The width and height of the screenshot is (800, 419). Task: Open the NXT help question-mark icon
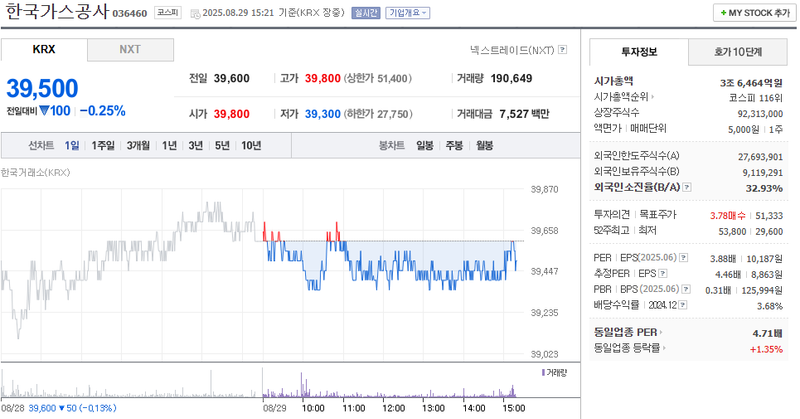click(x=562, y=50)
